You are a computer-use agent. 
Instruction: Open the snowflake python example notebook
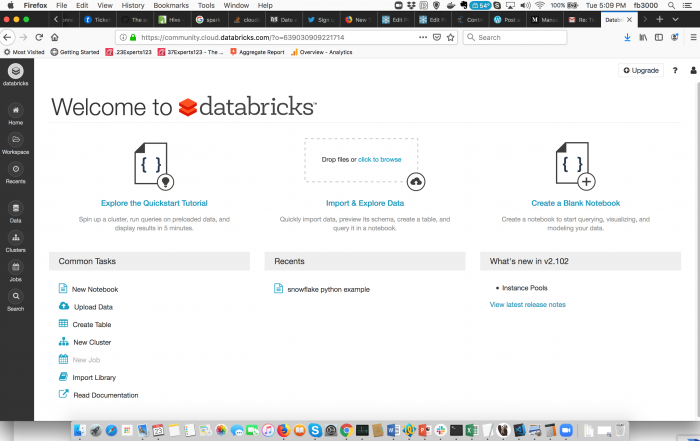point(328,289)
